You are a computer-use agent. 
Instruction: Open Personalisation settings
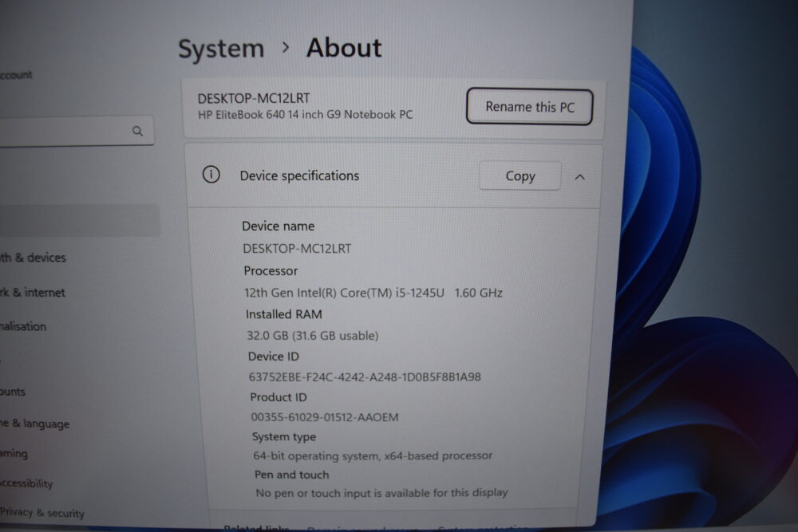(23, 326)
